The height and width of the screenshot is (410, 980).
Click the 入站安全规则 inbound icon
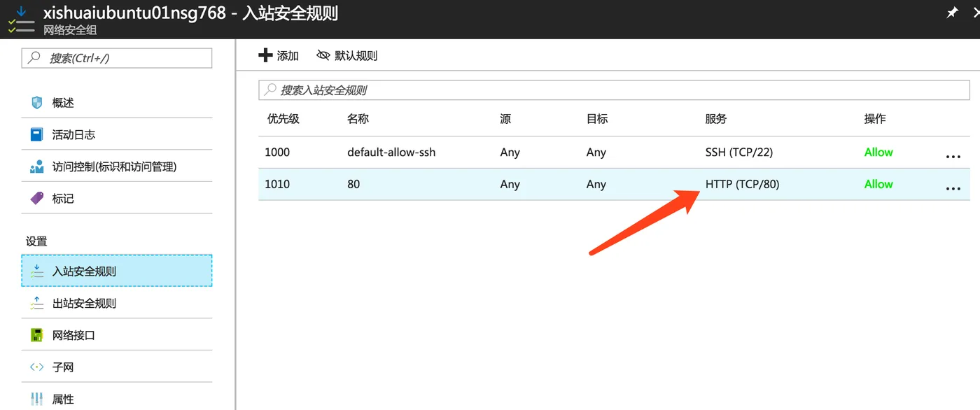[37, 271]
